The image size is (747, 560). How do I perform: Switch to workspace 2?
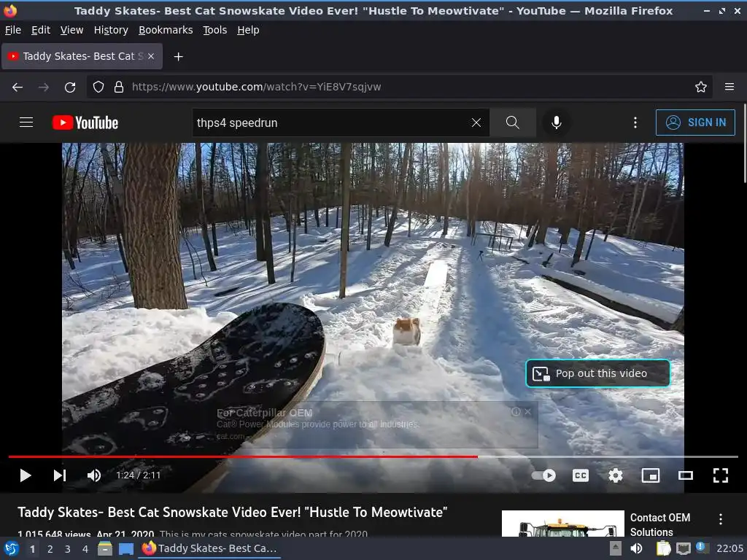point(50,549)
